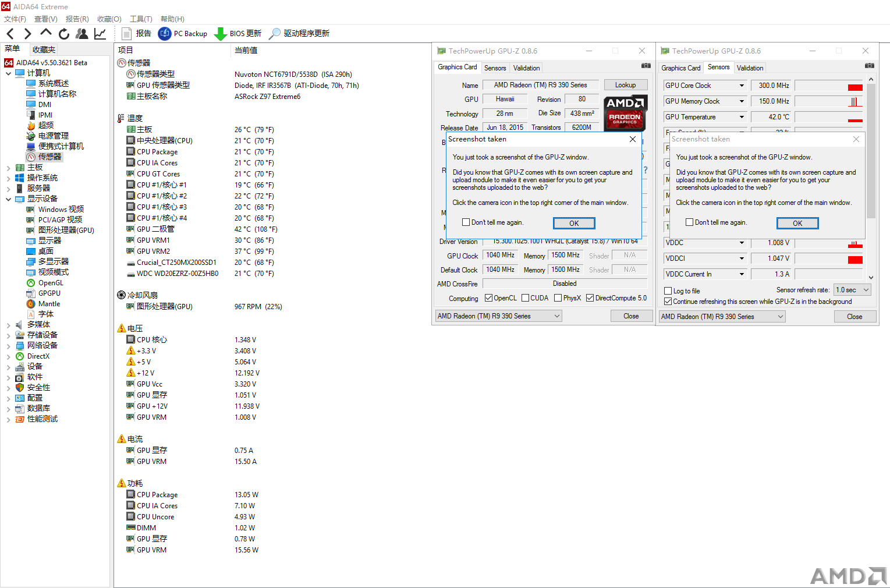Click Close in the GPU-Z Sensors window
Image resolution: width=890 pixels, height=588 pixels.
854,317
